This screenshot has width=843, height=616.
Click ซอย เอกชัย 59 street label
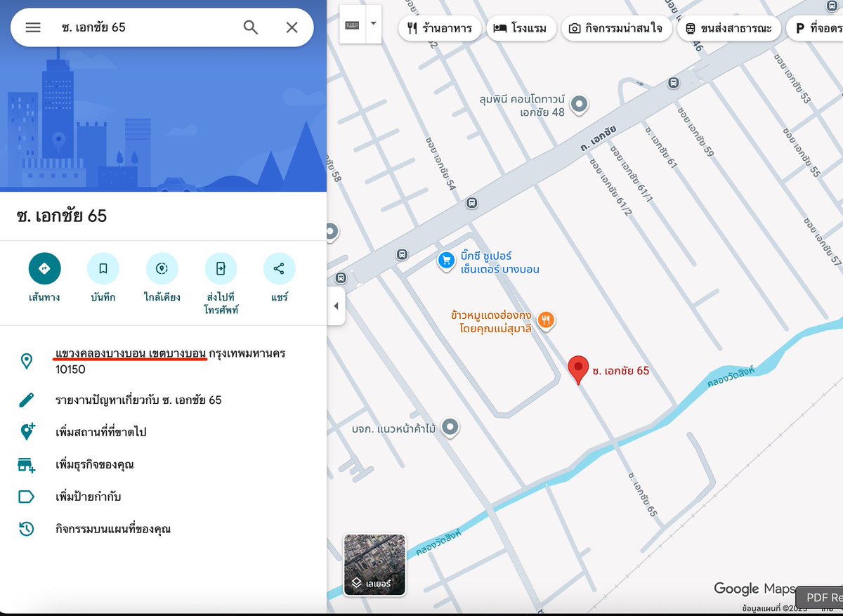pos(695,131)
